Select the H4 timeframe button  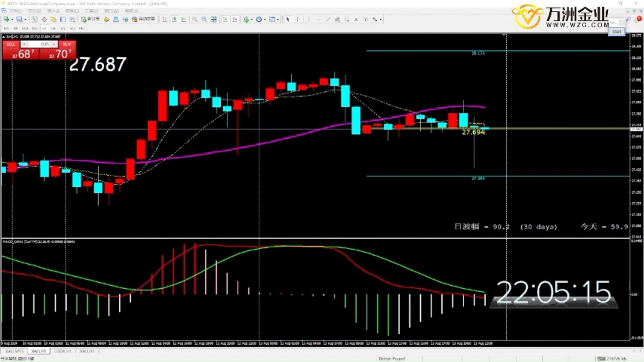[x=53, y=28]
